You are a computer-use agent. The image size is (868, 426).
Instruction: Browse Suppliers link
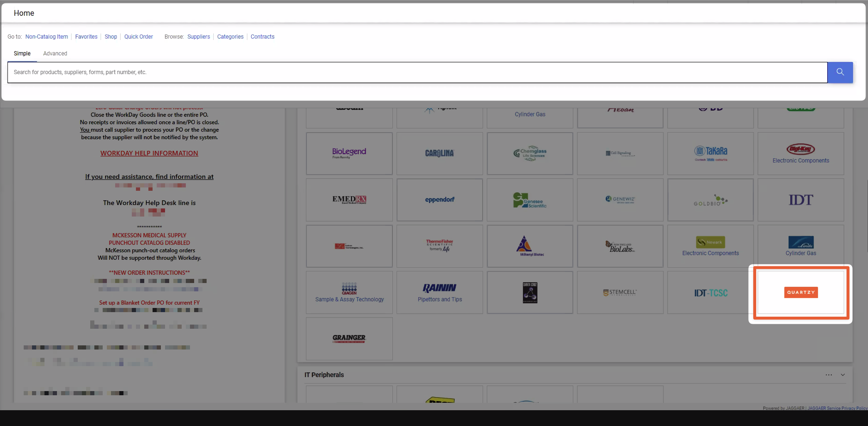[198, 37]
